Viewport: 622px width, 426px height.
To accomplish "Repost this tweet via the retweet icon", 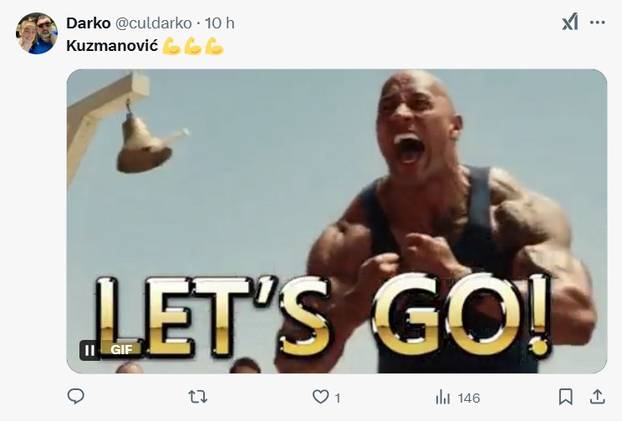I will [198, 397].
